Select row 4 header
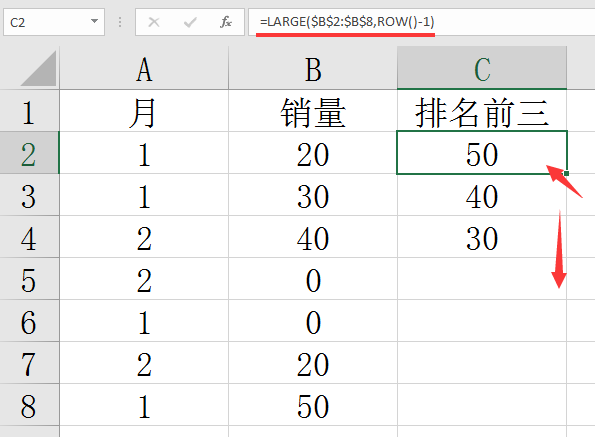 [x=29, y=237]
